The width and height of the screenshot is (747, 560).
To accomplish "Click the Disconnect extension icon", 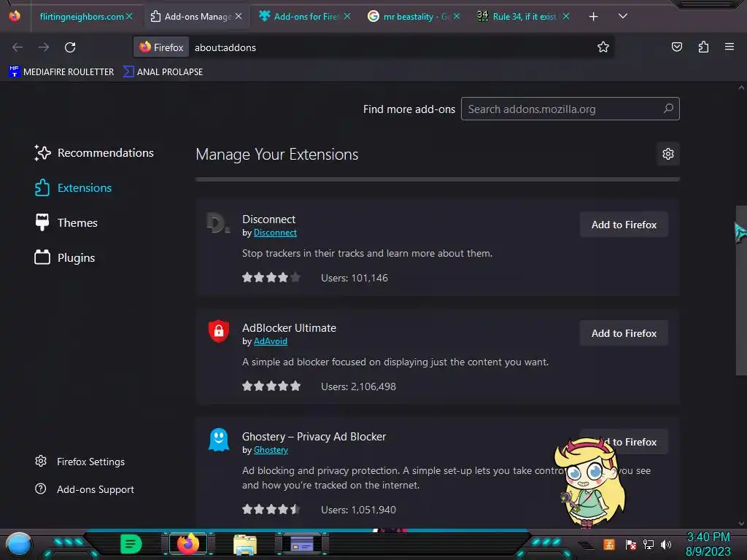I will [x=219, y=223].
